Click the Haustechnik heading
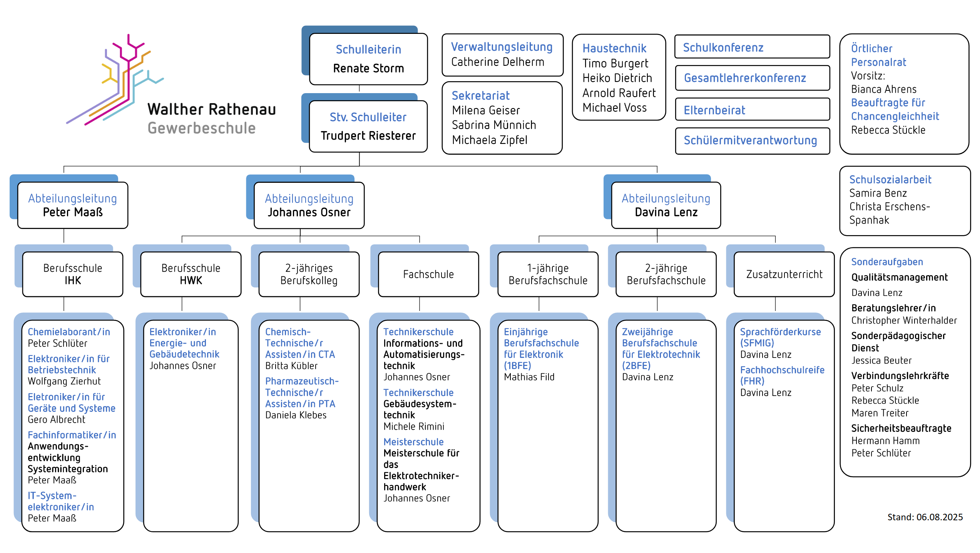Viewport: 980px width, 553px height. coord(614,48)
